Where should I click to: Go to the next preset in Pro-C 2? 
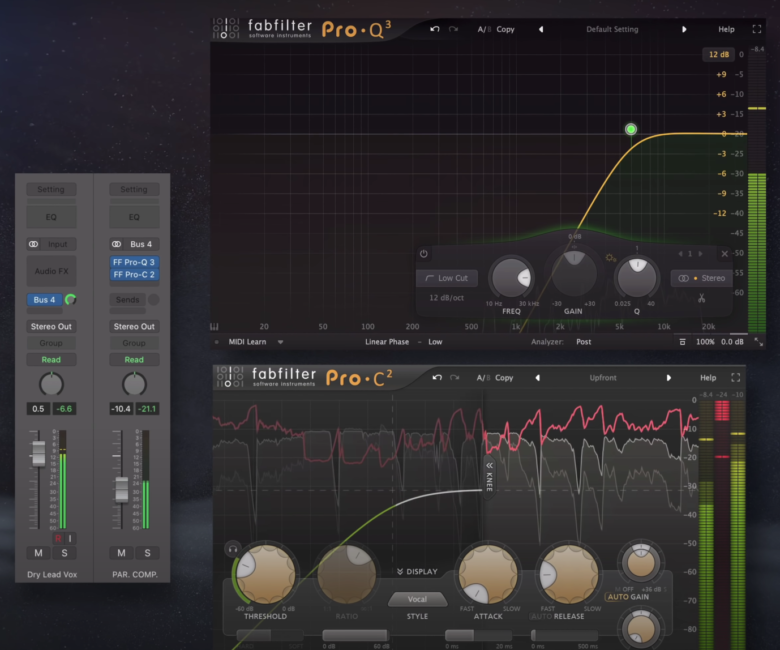click(x=669, y=378)
